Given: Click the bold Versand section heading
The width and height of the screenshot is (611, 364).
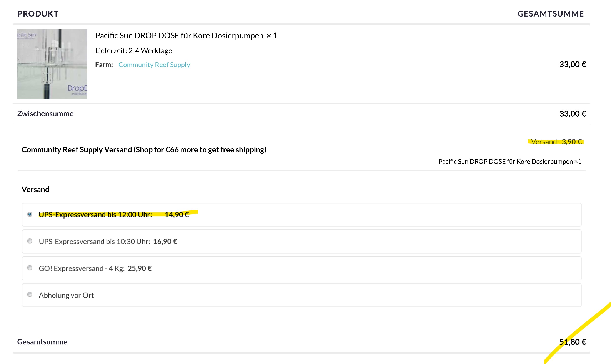Looking at the screenshot, I should (35, 189).
